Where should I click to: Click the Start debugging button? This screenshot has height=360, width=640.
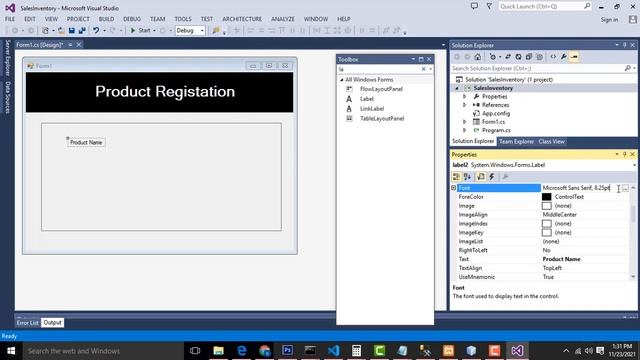point(140,30)
